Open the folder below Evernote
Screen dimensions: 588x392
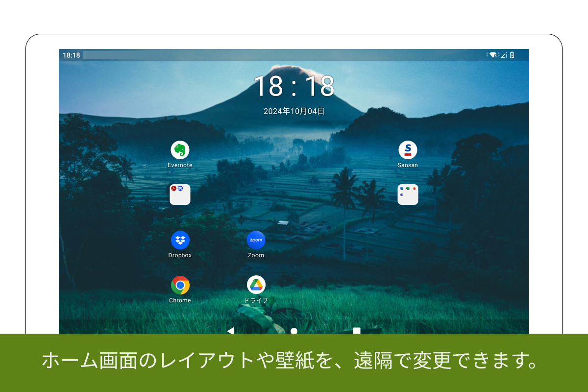180,195
